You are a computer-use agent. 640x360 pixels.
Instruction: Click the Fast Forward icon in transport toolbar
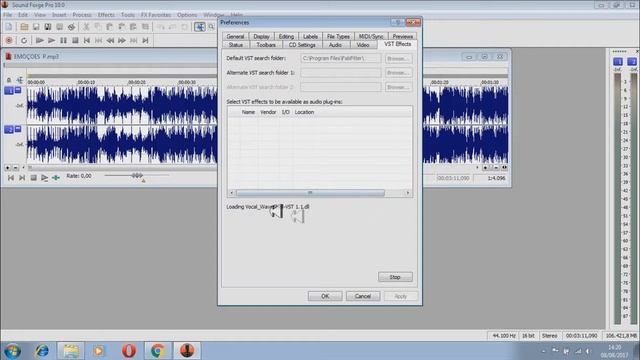click(122, 40)
